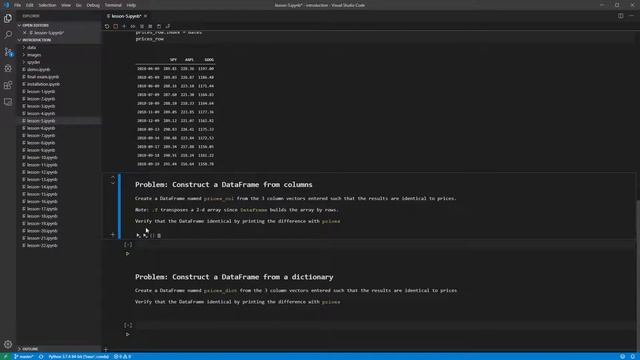The height and width of the screenshot is (360, 640).
Task: Click the move cell up chevron
Action: (113, 178)
